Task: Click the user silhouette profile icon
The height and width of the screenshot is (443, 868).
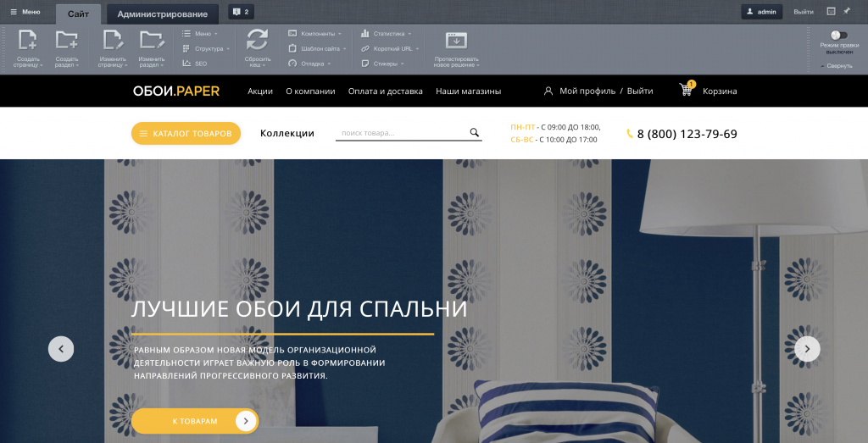Action: pyautogui.click(x=548, y=91)
